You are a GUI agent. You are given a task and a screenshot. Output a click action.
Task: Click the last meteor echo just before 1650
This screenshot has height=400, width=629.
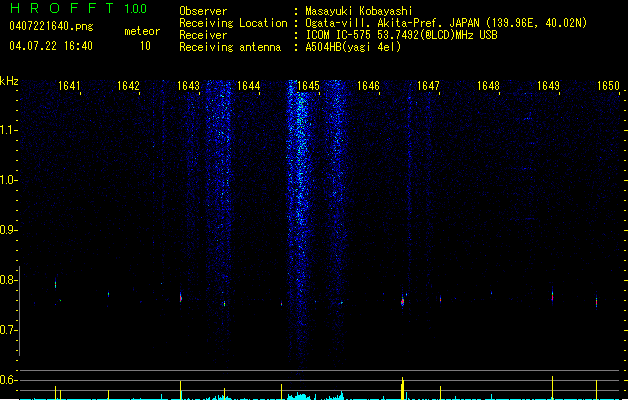[597, 301]
